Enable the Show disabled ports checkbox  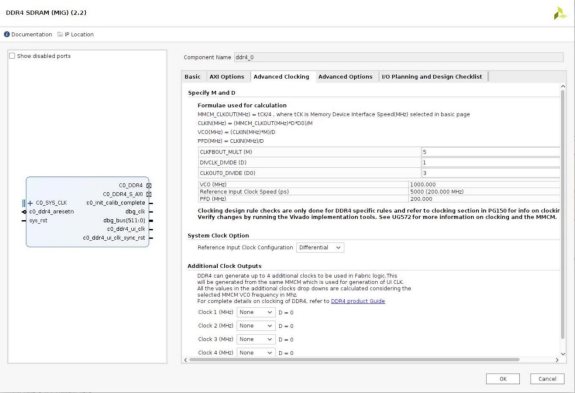[12, 56]
